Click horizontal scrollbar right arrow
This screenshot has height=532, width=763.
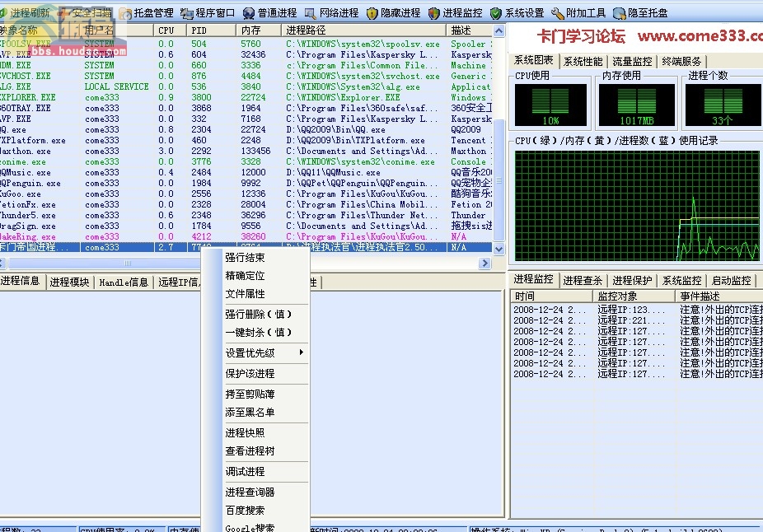click(x=484, y=263)
